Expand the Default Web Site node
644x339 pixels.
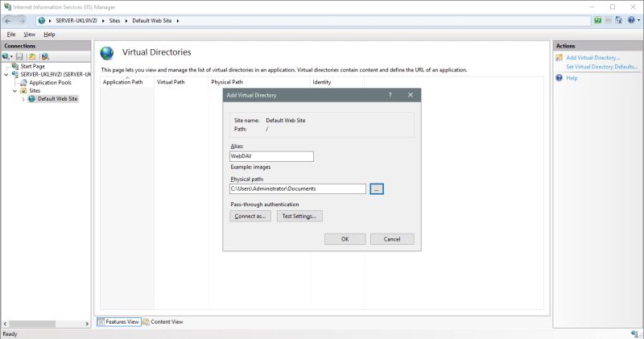coord(23,99)
